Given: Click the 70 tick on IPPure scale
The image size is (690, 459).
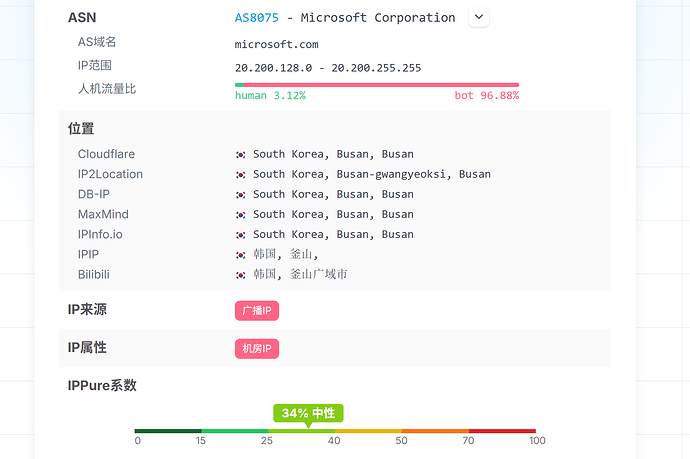Looking at the screenshot, I should tap(468, 441).
